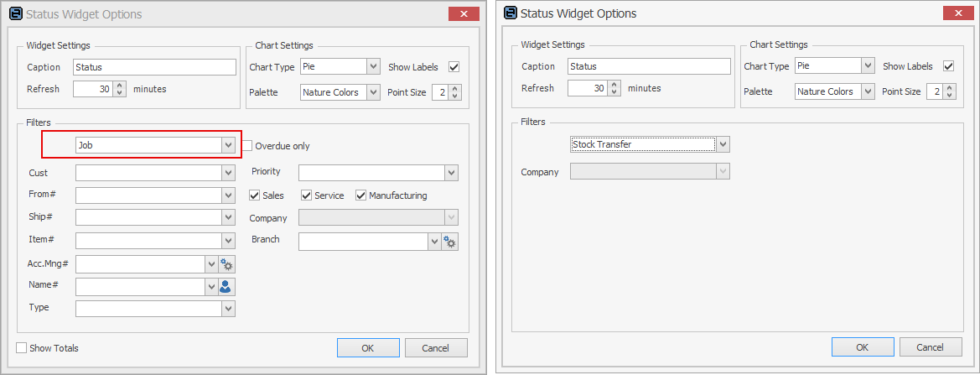980x375 pixels.
Task: Click Cancel in the right dialog
Action: pyautogui.click(x=930, y=346)
